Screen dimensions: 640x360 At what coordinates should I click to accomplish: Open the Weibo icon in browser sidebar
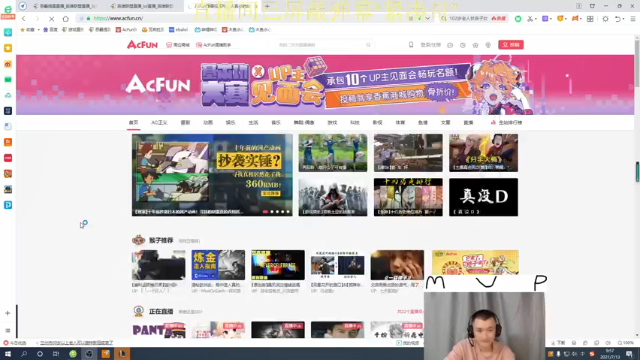(8, 64)
